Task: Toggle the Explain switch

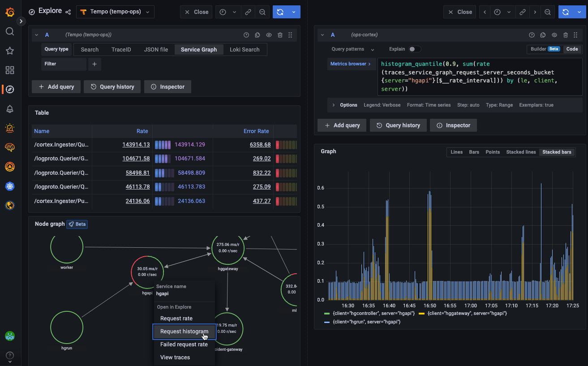Action: coord(414,49)
